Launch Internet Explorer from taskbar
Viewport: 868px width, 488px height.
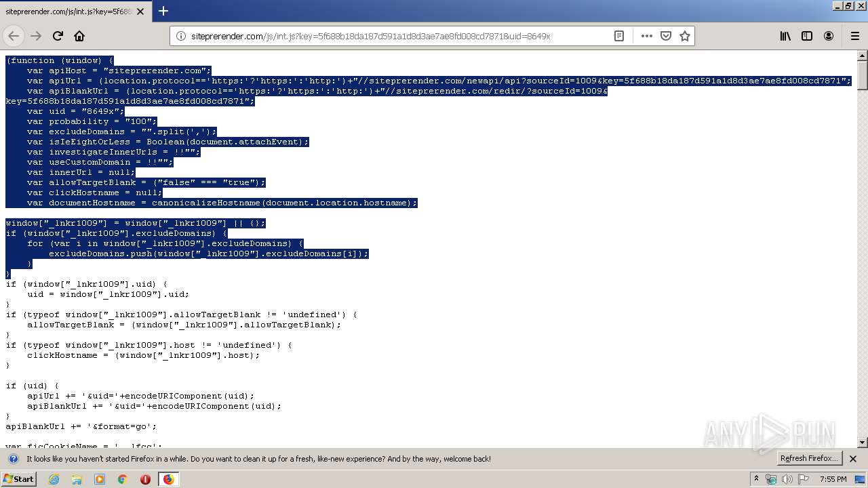pos(54,479)
